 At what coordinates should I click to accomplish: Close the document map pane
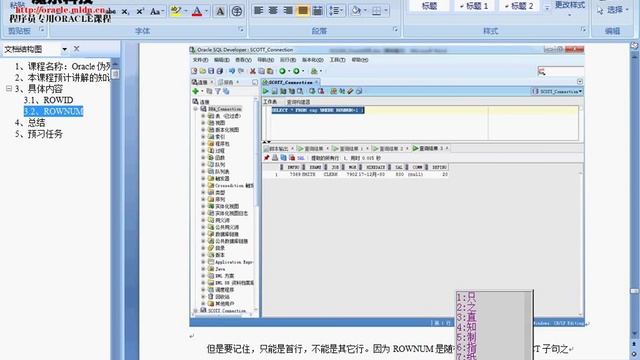[76, 49]
